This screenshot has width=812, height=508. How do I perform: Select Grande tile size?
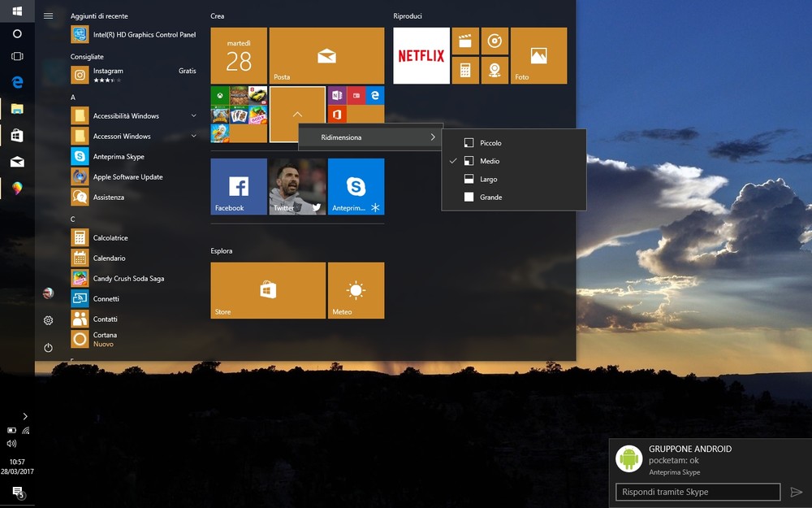tap(514, 197)
